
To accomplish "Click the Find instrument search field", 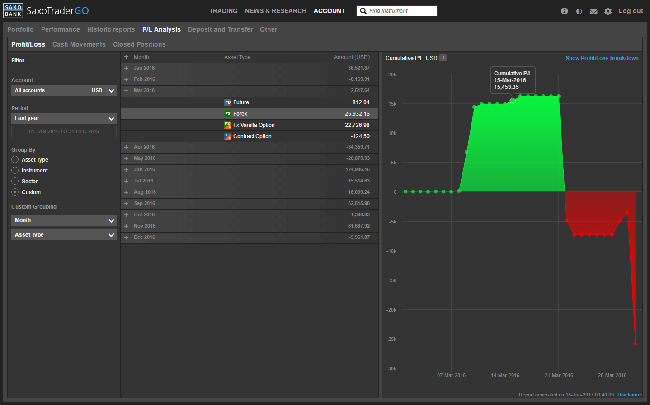I will tap(397, 11).
